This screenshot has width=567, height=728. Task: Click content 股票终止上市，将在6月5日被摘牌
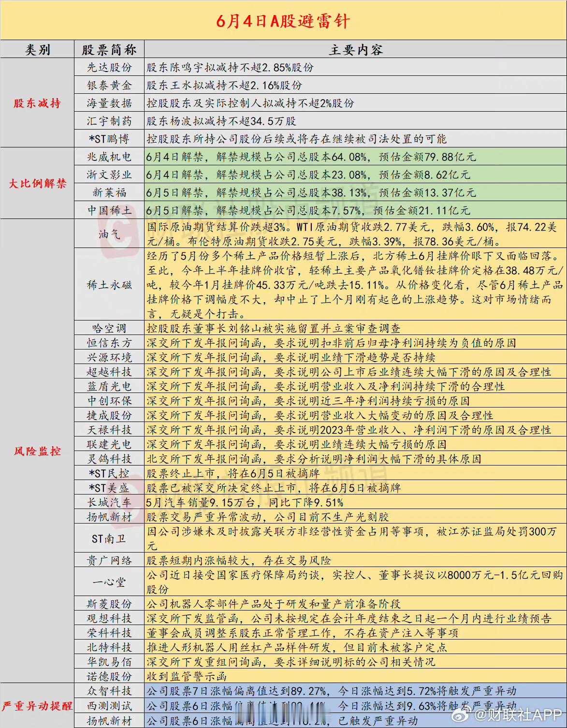pyautogui.click(x=233, y=474)
